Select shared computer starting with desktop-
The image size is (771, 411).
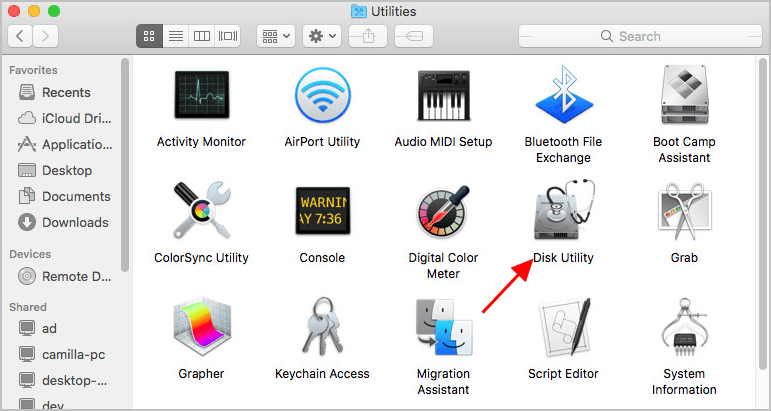[63, 380]
